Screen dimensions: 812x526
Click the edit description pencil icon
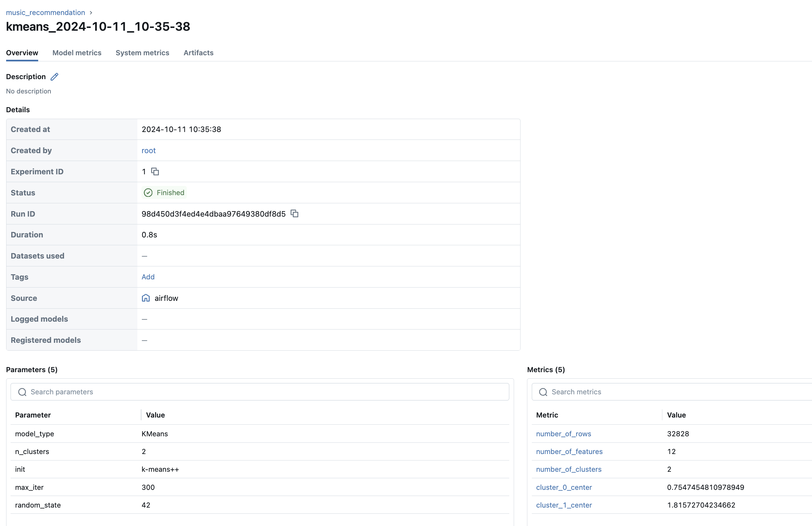[55, 77]
